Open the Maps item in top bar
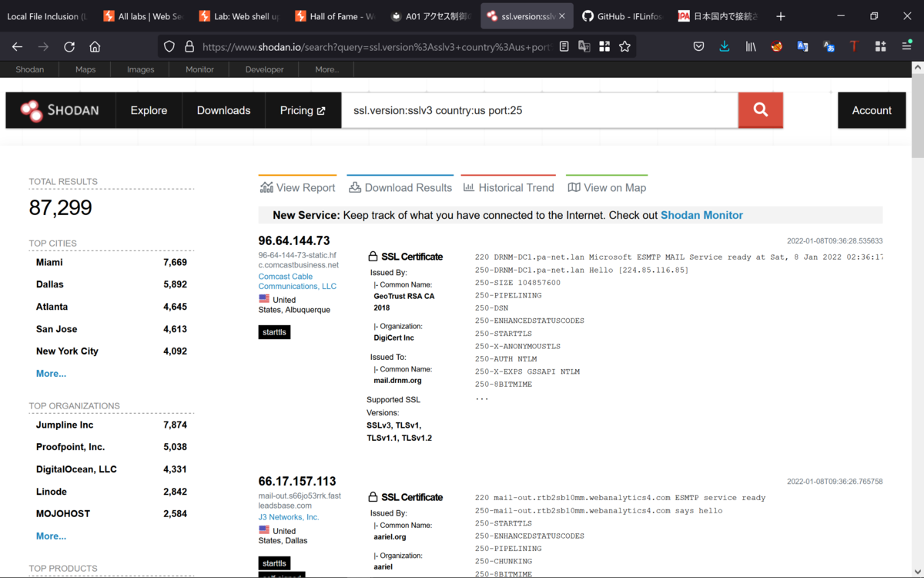Viewport: 924px width, 578px height. (85, 69)
